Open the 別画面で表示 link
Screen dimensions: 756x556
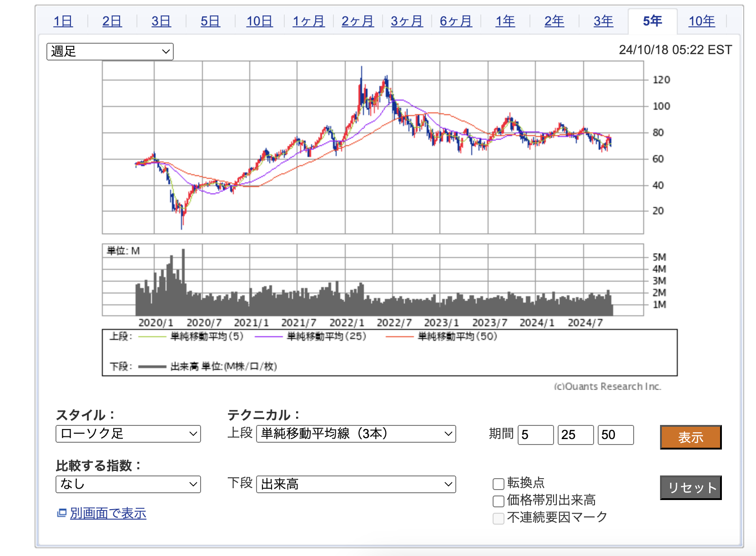click(x=108, y=513)
